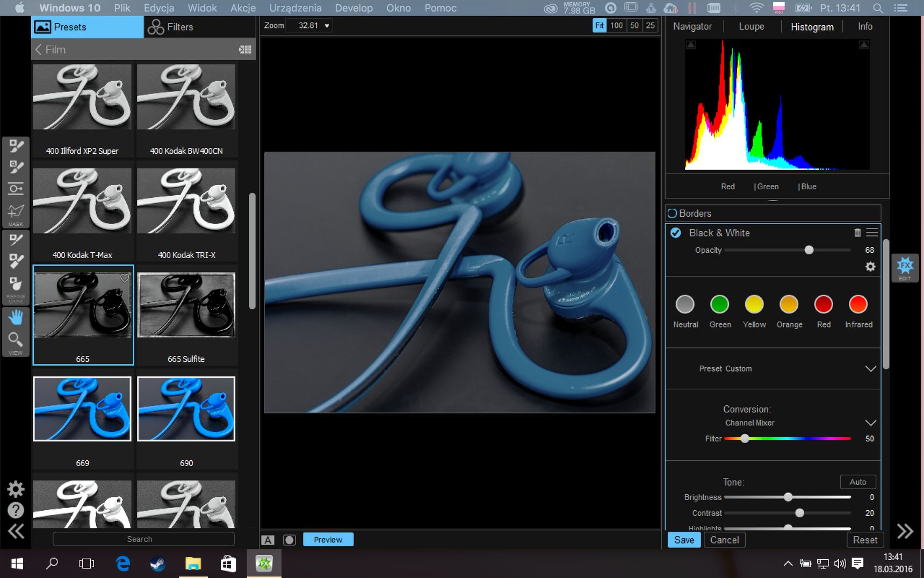Open the Navigator tab

[x=692, y=26]
